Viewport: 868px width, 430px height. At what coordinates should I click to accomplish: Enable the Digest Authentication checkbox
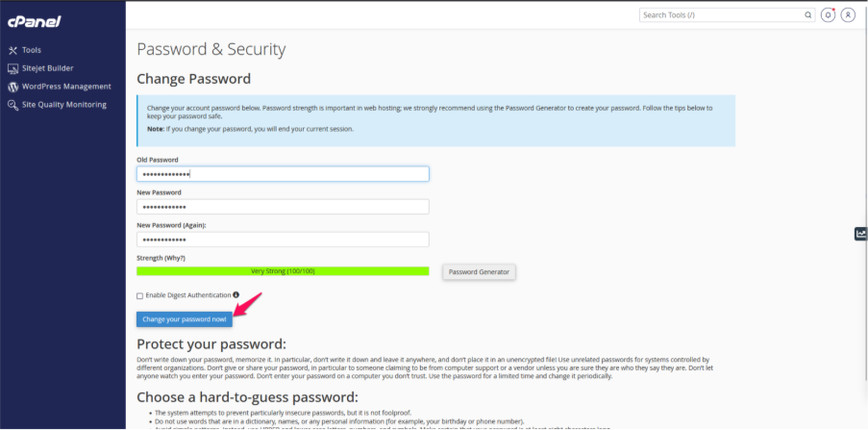pyautogui.click(x=140, y=295)
